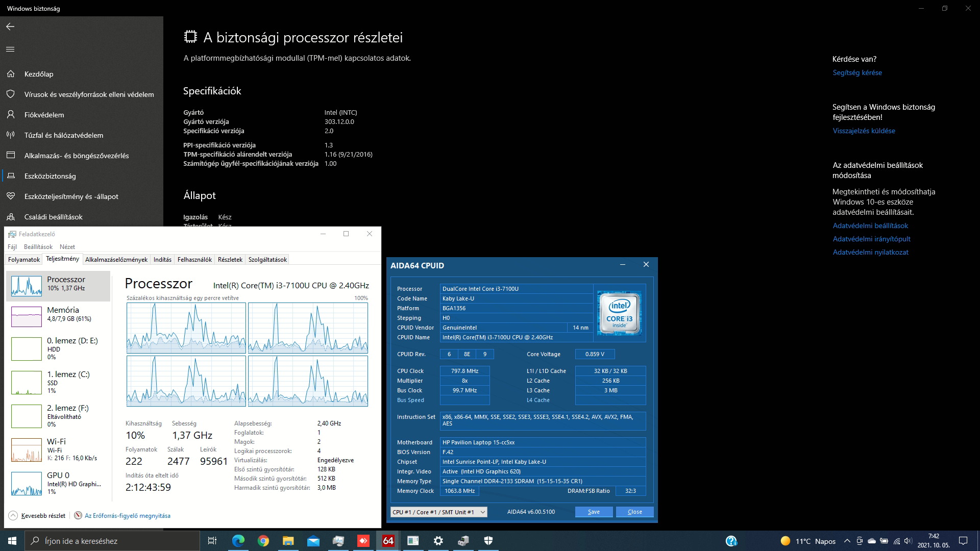Select Wi-Fi in performance list
Viewport: 980px width, 551px height.
coord(58,449)
